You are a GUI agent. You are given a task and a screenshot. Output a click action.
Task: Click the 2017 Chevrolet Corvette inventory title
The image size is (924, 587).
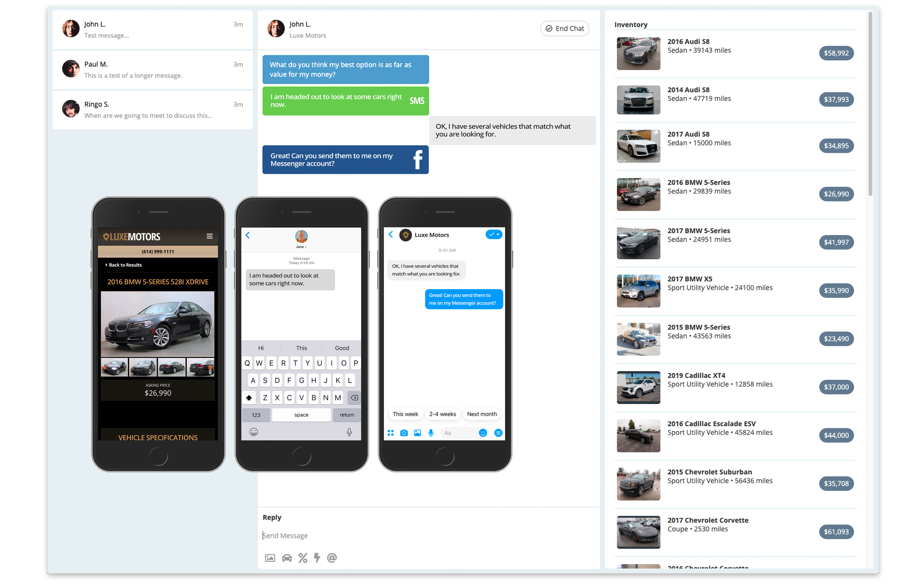(x=708, y=520)
